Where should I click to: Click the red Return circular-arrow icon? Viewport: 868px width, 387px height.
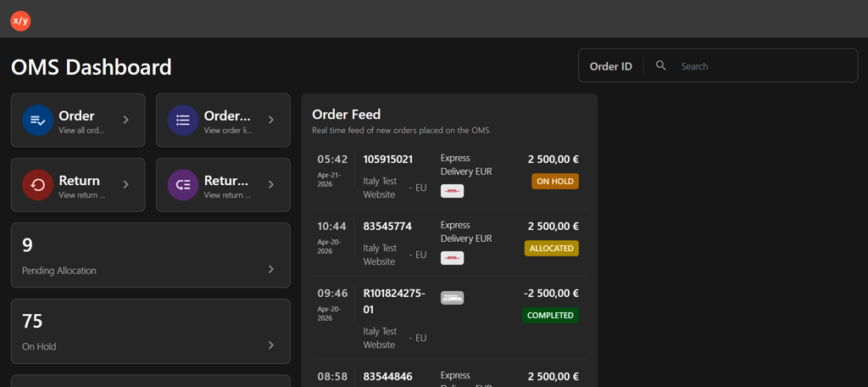(x=37, y=185)
